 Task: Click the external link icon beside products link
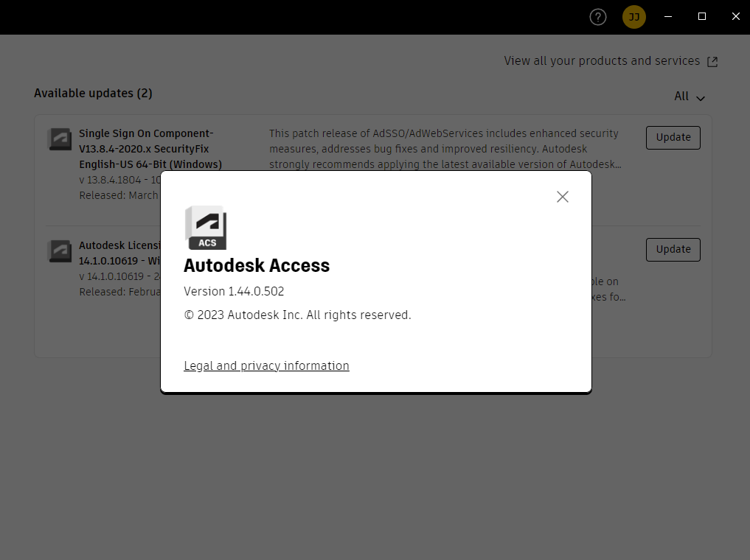pos(712,61)
